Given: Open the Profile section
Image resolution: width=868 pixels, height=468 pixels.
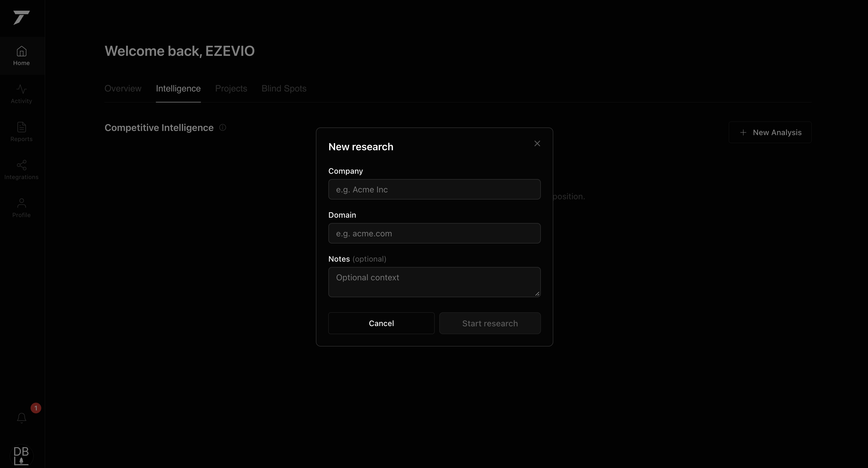Looking at the screenshot, I should [x=22, y=208].
